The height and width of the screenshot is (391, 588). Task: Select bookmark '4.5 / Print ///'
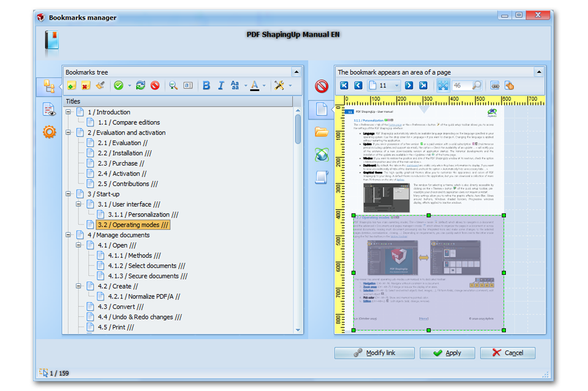[x=116, y=327]
